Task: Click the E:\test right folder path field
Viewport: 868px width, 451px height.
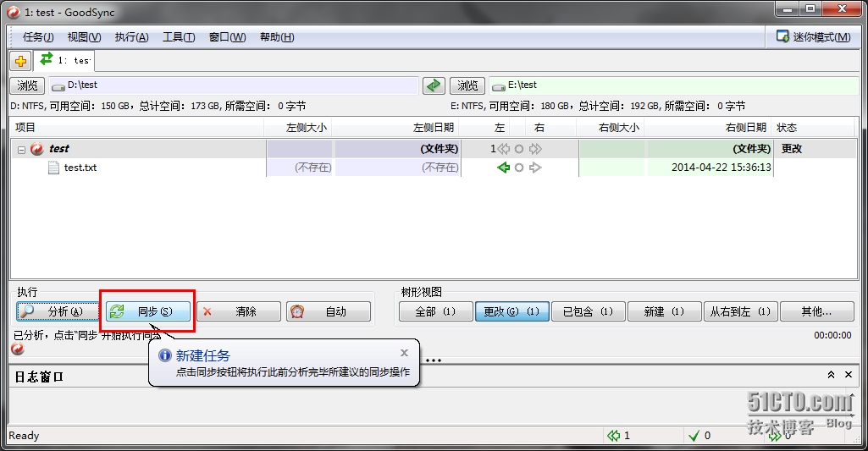Action: pyautogui.click(x=674, y=85)
